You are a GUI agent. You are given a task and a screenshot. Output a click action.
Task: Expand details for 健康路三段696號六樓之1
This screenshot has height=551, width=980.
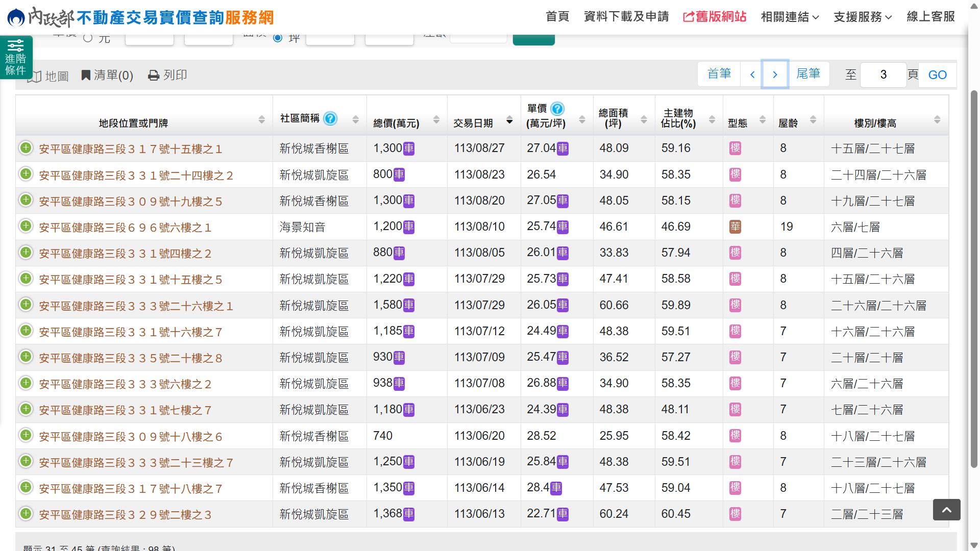26,226
